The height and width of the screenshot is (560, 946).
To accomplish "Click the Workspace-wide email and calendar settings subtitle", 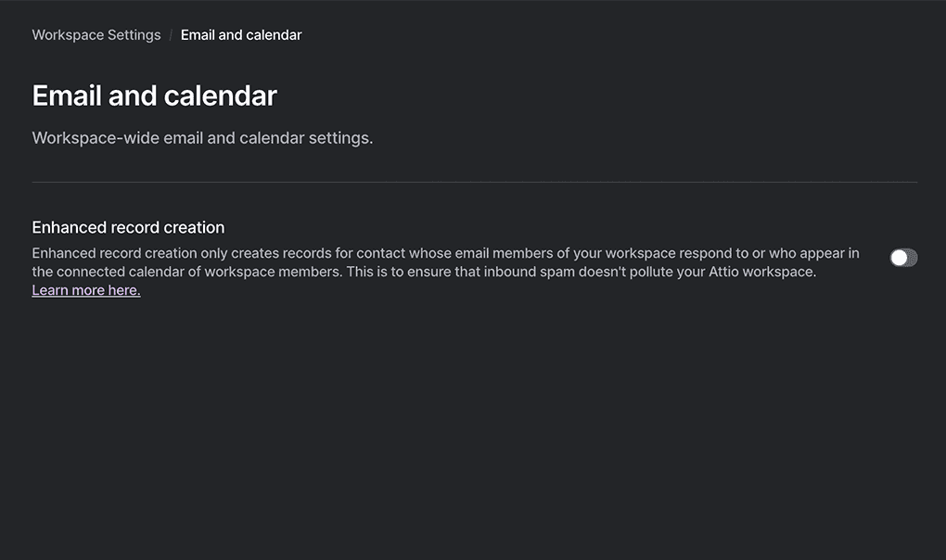I will [202, 138].
